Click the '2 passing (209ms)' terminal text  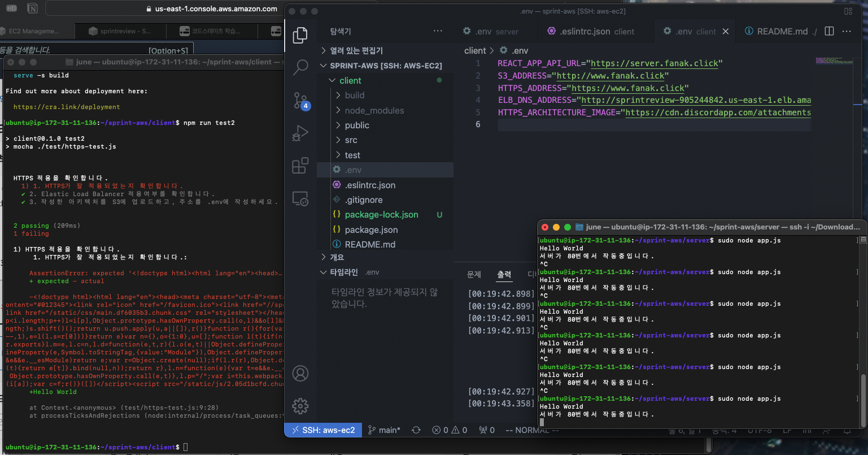point(47,226)
